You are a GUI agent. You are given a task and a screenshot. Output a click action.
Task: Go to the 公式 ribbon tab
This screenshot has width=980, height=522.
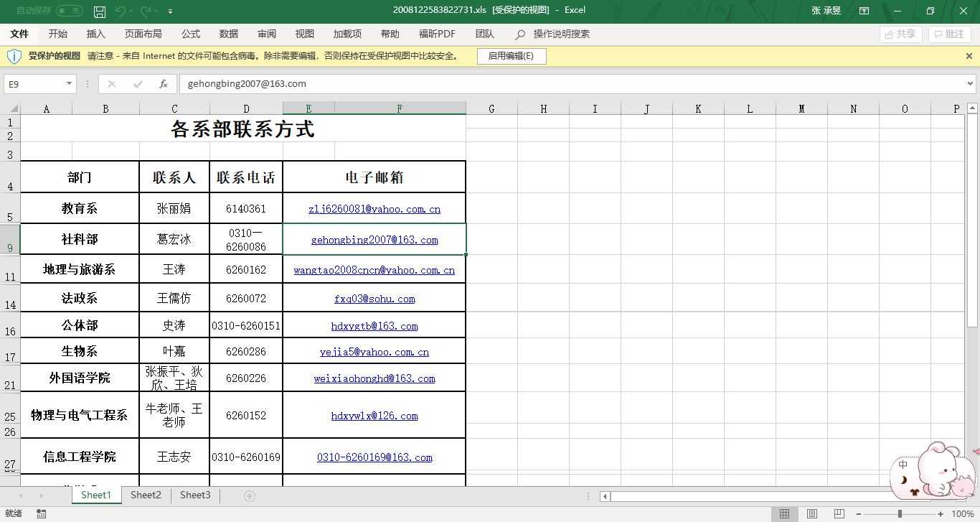(x=191, y=34)
